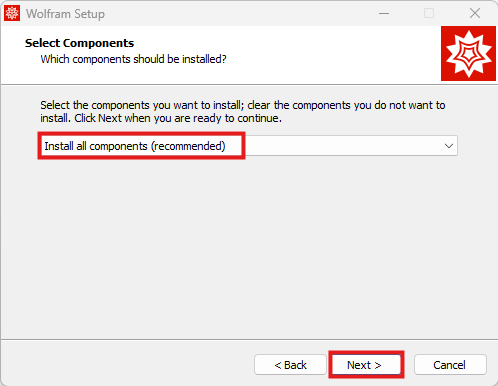The width and height of the screenshot is (498, 386).
Task: Click the large red Wolfram spikey logo
Action: click(x=468, y=54)
